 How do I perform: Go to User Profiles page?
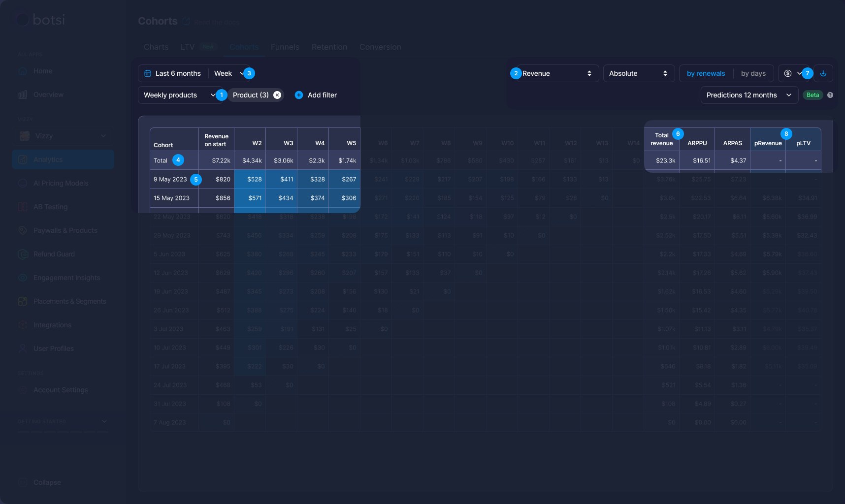pos(53,348)
